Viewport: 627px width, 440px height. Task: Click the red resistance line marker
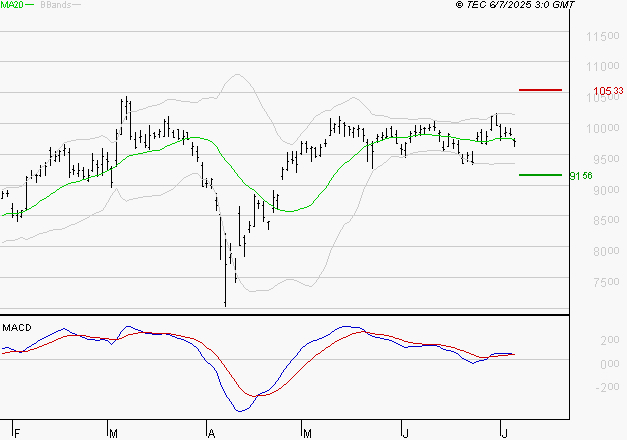540,90
